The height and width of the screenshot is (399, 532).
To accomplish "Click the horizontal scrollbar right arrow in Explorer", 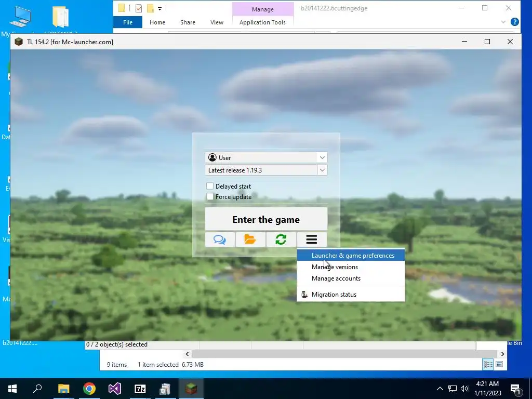I will coord(502,354).
